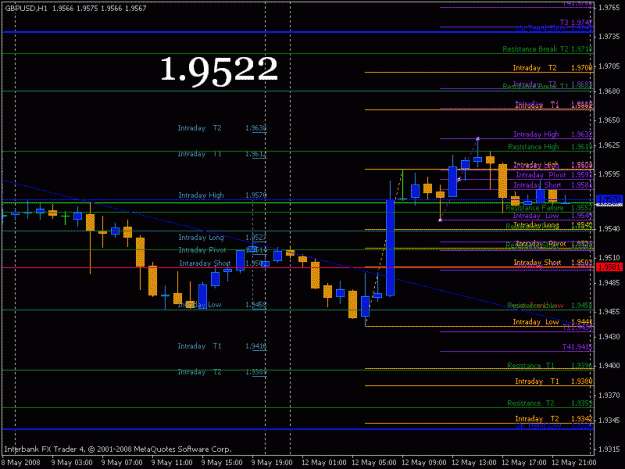Click the green 'Resistance T1 1.9396' label
This screenshot has width=625, height=469.
[x=550, y=365]
